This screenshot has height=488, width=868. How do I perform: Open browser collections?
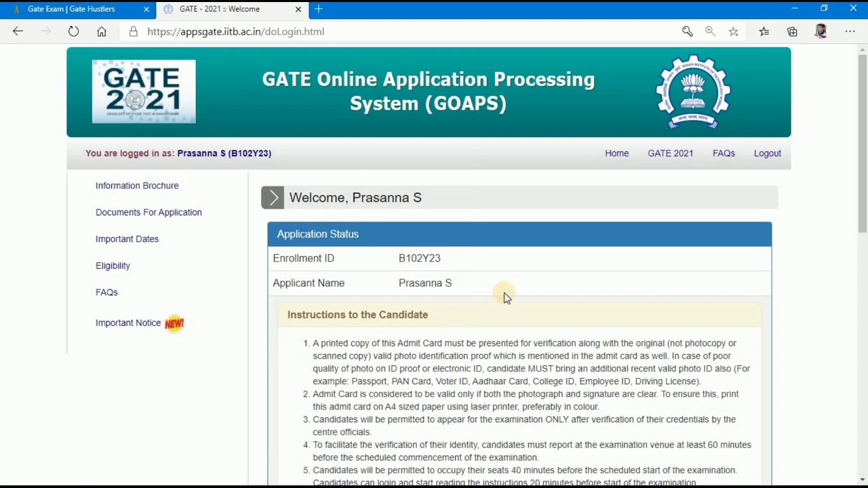tap(792, 31)
